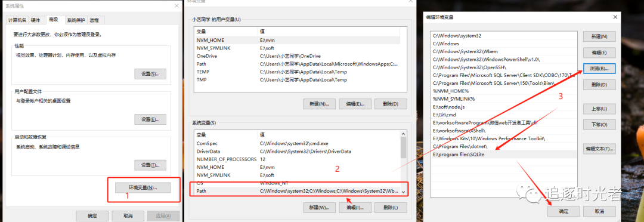Select the 计算机名 tab

pyautogui.click(x=17, y=20)
